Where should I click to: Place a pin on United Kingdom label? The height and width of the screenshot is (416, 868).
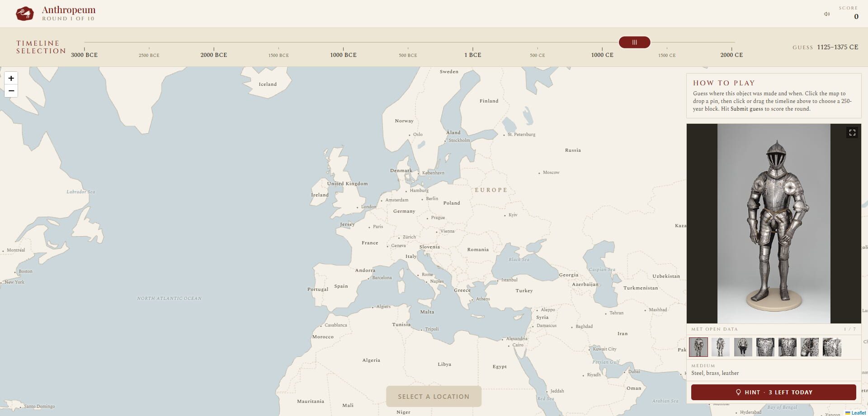pyautogui.click(x=347, y=183)
